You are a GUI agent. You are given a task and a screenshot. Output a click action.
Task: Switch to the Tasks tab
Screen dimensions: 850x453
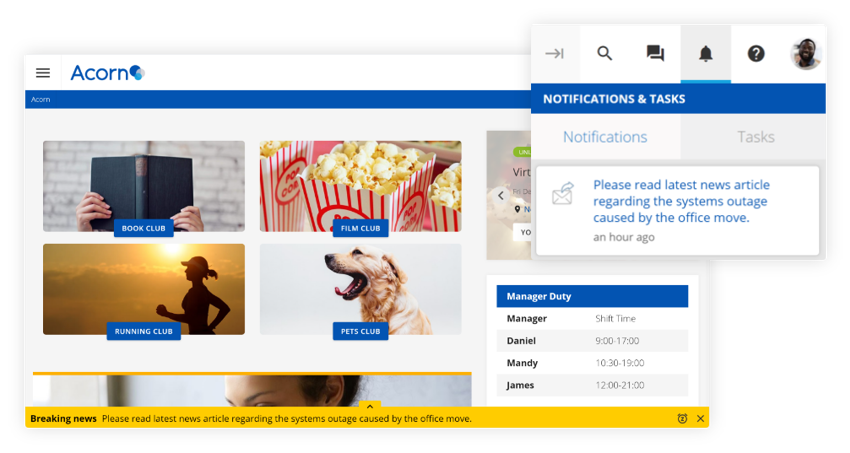coord(755,137)
